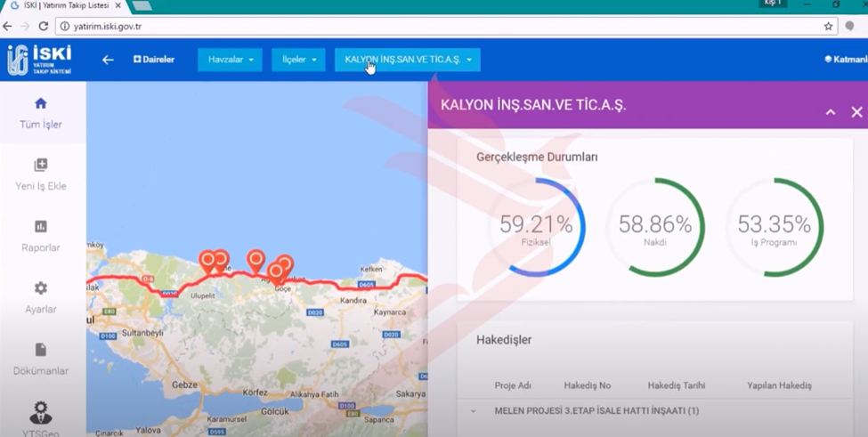Select MELEN PROJESİ 3.ETAP İSALE HATTI İNŞAATI row
Image resolution: width=868 pixels, height=437 pixels.
point(654,411)
